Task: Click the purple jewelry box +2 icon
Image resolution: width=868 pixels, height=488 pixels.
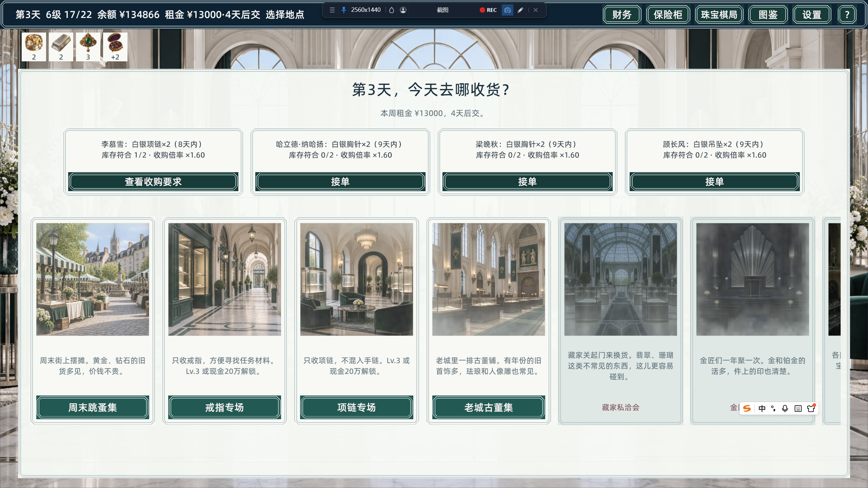Action: [115, 47]
